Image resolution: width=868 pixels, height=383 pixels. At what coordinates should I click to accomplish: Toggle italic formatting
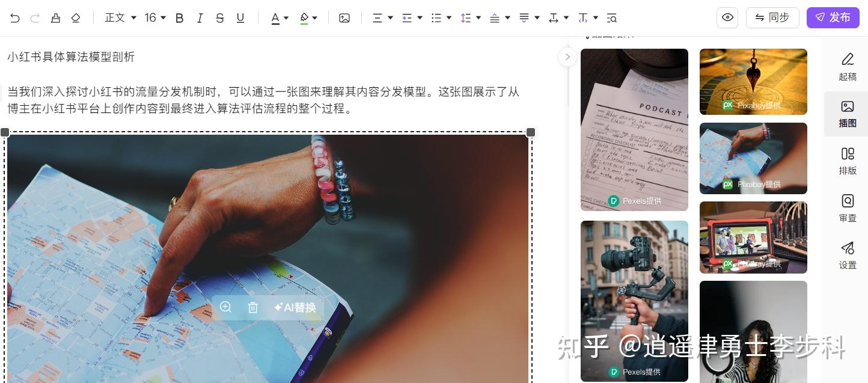200,18
